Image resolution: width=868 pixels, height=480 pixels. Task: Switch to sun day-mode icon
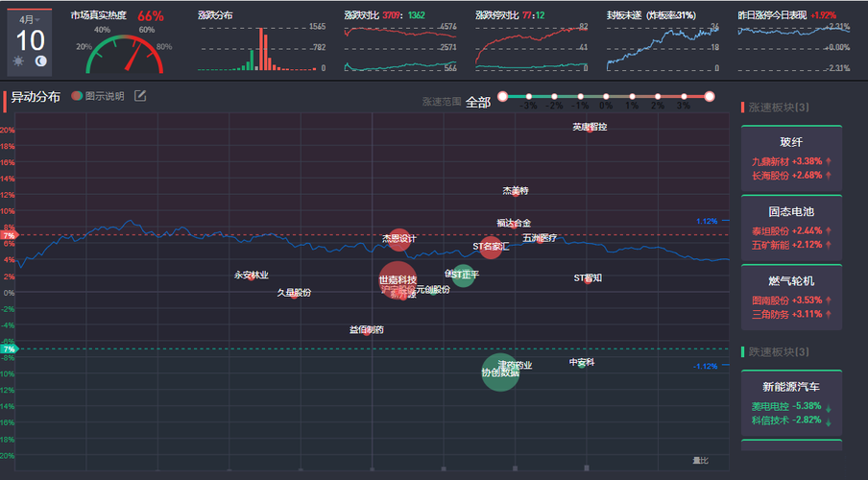click(19, 60)
